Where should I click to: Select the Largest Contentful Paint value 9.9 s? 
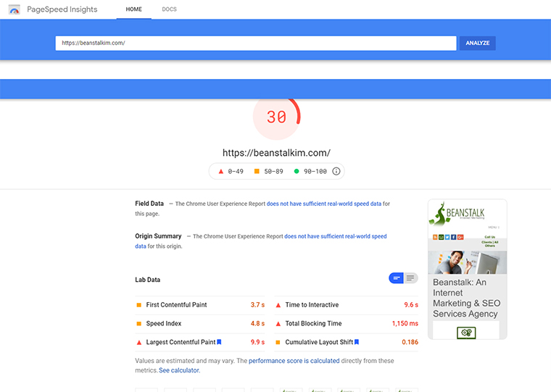click(x=257, y=342)
